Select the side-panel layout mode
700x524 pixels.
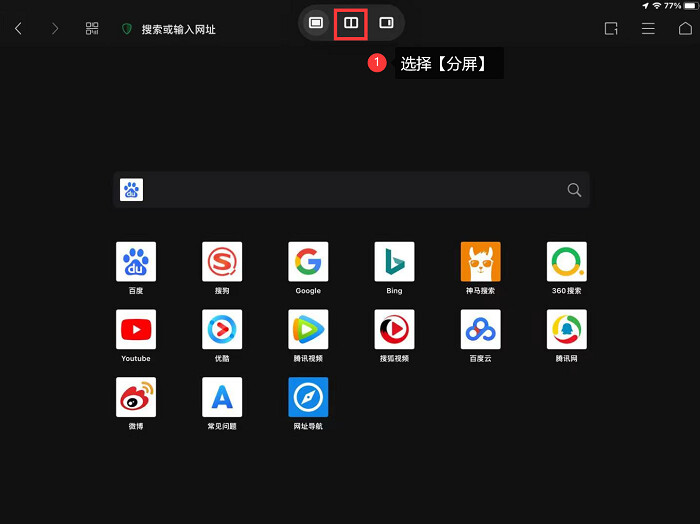click(386, 23)
